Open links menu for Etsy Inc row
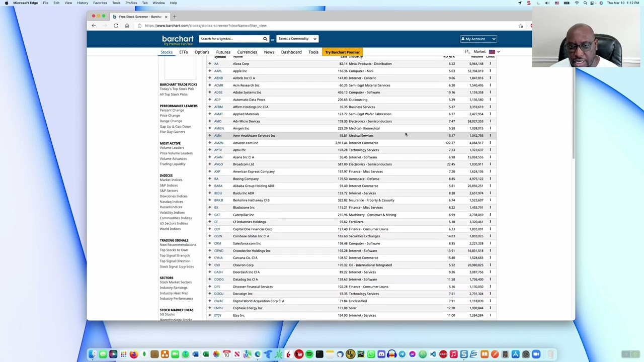This screenshot has height=362, width=644. point(490,315)
